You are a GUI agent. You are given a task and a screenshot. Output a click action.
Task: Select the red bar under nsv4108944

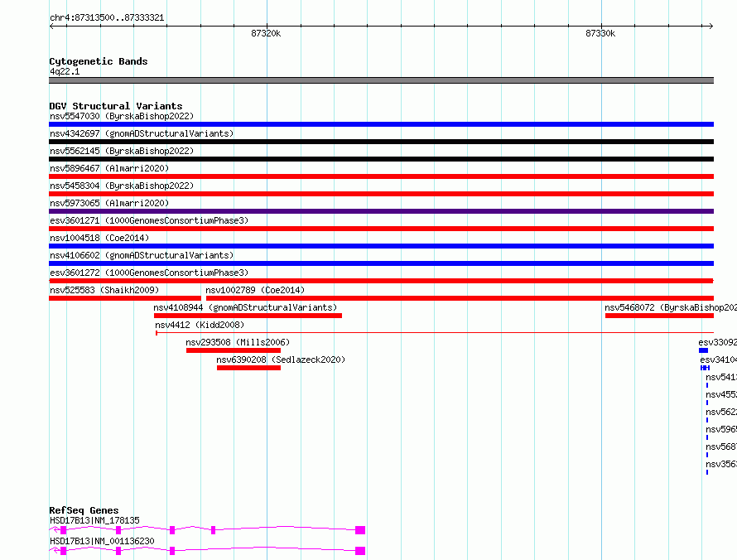point(248,316)
